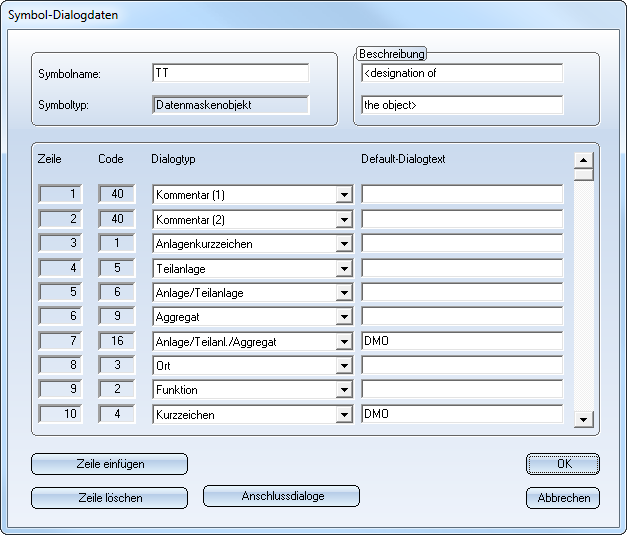Click default text field for Ort
This screenshot has height=535, width=627.
coord(462,365)
